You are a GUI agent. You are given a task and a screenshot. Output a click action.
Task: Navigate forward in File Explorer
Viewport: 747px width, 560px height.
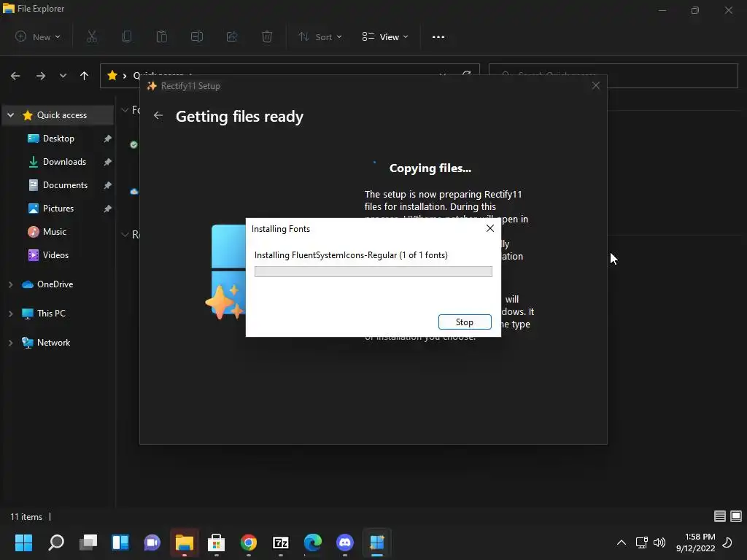tap(41, 76)
